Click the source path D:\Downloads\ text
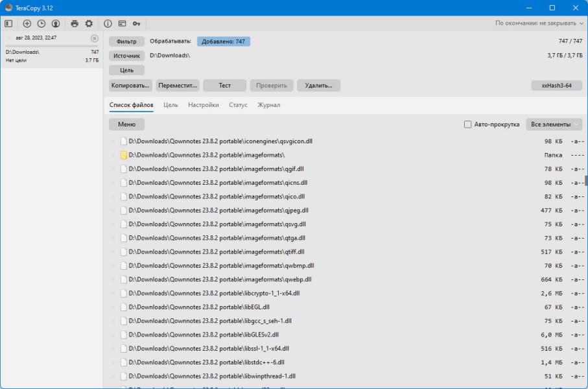 [x=170, y=56]
